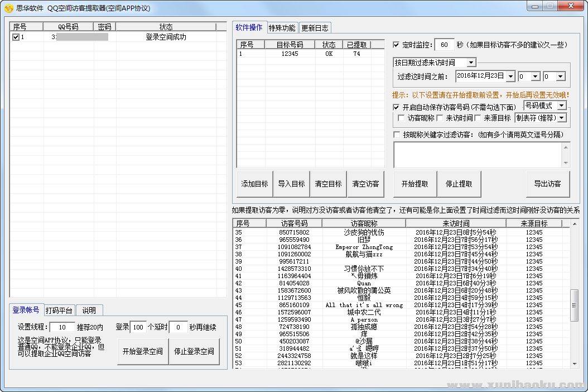The width and height of the screenshot is (588, 392).
Task: Click the 设置线程 input field
Action: tap(62, 327)
